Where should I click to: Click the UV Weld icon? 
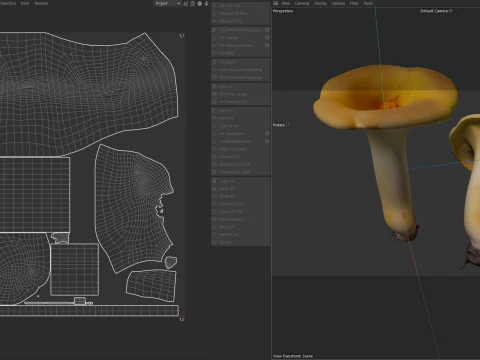coord(214,53)
